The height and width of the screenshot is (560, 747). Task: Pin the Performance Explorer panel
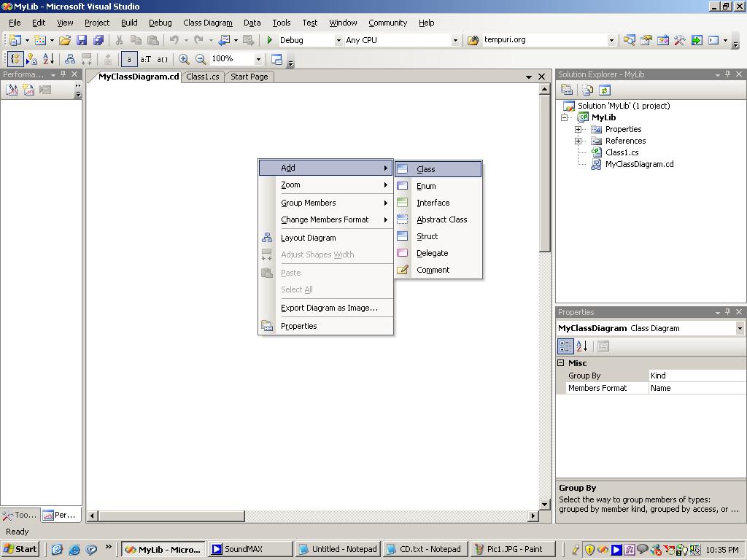coord(63,74)
